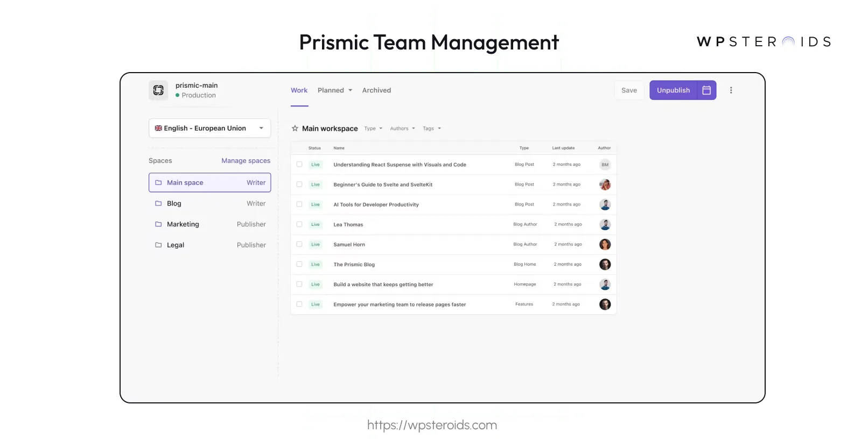
Task: Open the English - European Union language dropdown
Action: coord(209,128)
